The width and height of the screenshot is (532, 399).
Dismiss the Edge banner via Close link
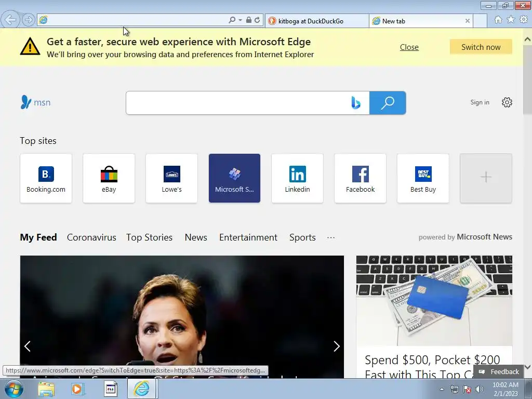tap(409, 47)
